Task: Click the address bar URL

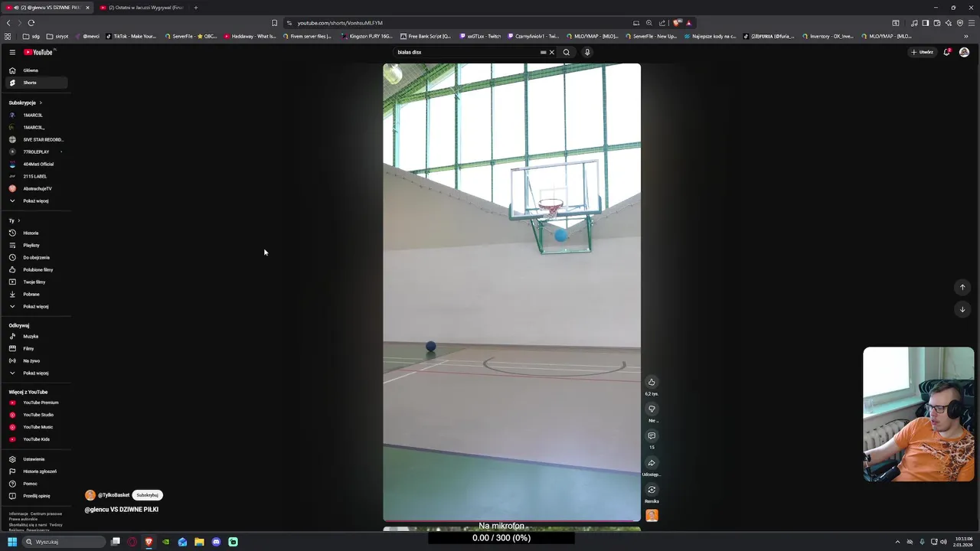Action: (340, 23)
